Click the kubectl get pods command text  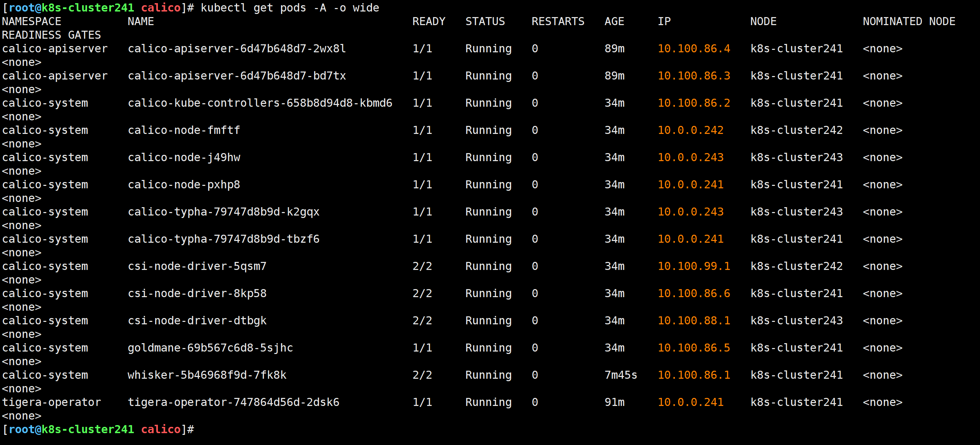click(289, 8)
